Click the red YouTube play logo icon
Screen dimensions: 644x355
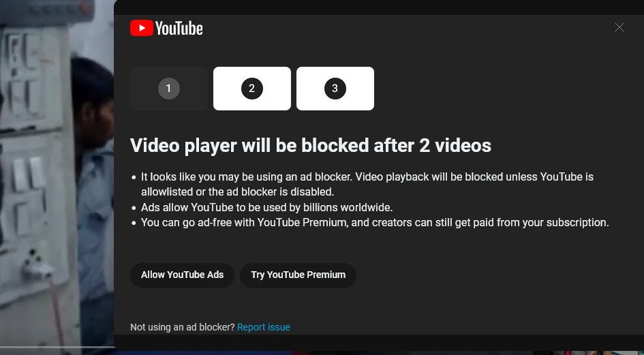tap(142, 28)
